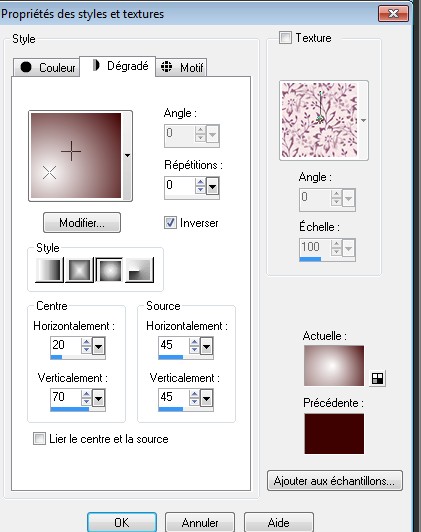
Task: Switch to the Motif tab
Action: (181, 68)
